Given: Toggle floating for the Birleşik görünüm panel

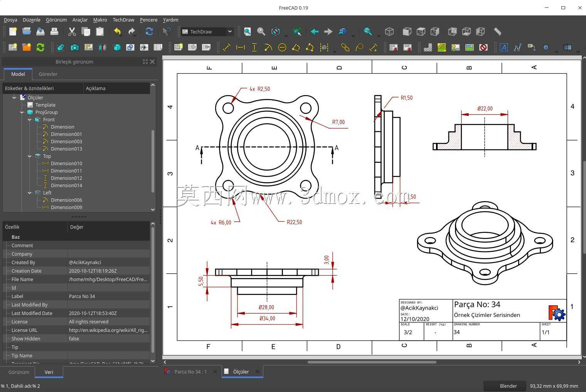Looking at the screenshot, I should [145, 62].
